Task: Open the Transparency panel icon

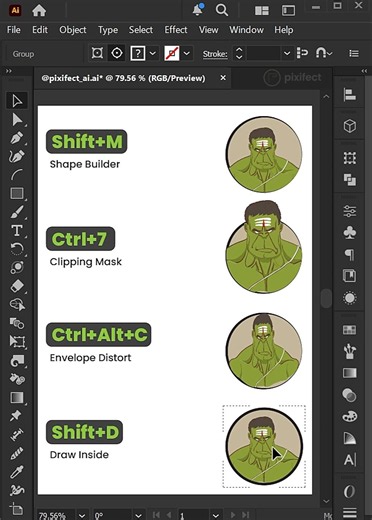Action: pyautogui.click(x=349, y=395)
